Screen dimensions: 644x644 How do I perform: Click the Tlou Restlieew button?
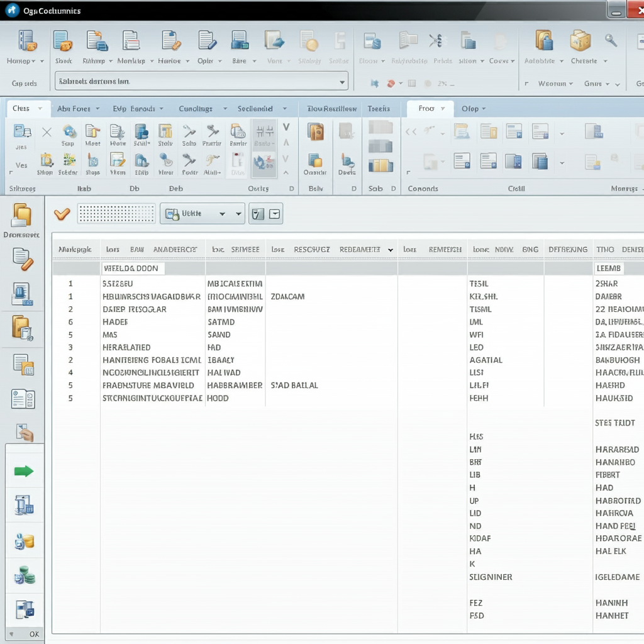pyautogui.click(x=332, y=108)
